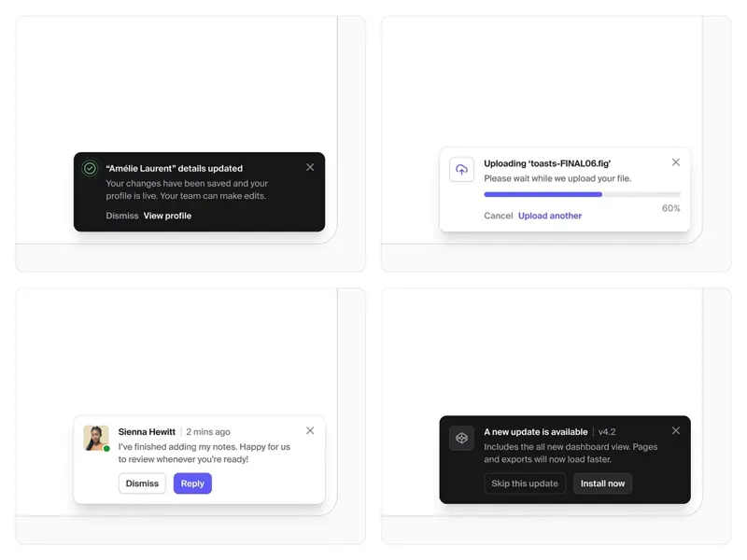Close the update available toast
Screen dimensions: 747x560
[676, 431]
